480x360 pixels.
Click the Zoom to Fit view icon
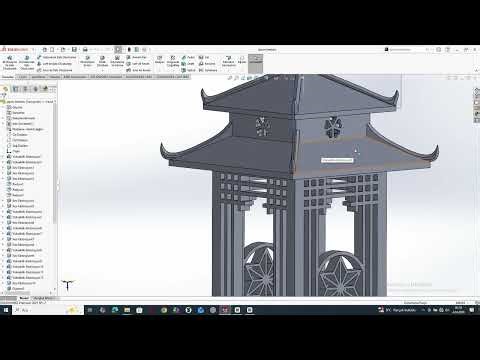(x=230, y=78)
